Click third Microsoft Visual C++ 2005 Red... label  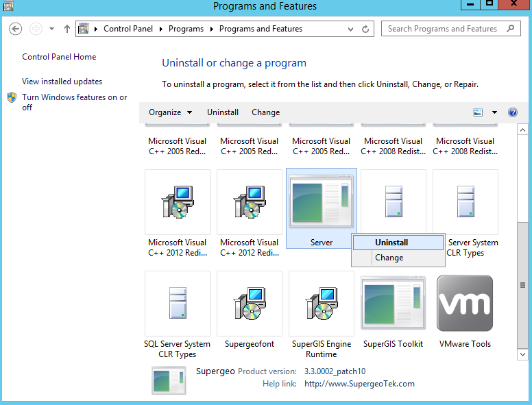point(322,146)
